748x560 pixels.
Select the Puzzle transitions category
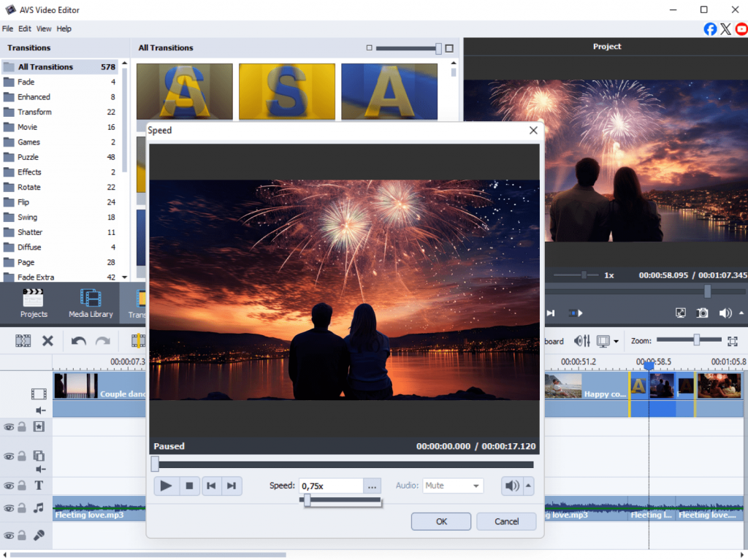[28, 157]
